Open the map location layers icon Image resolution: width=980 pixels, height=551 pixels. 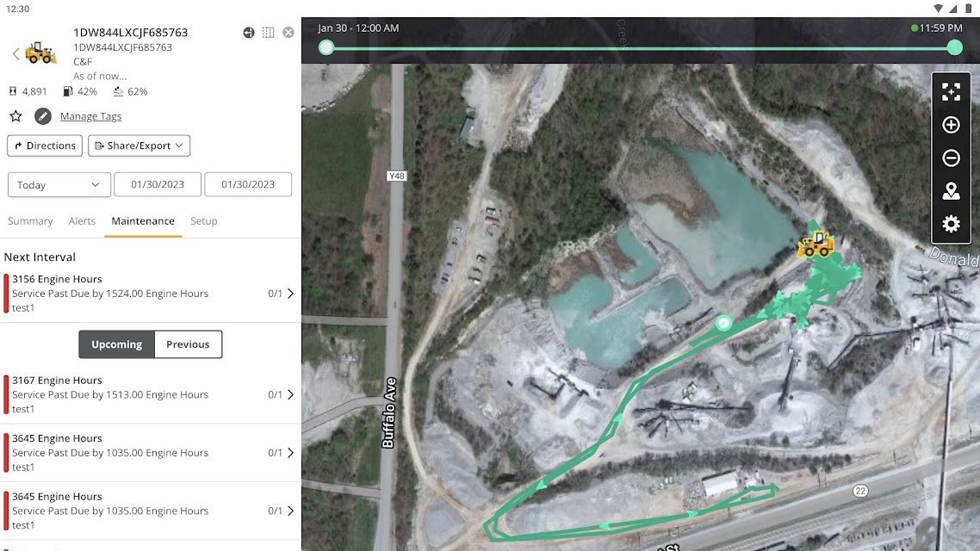tap(951, 191)
